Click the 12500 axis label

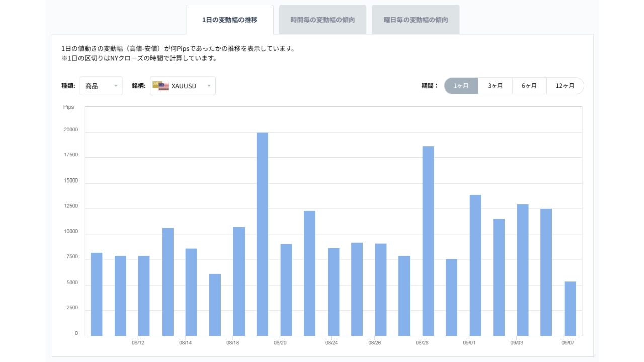(x=71, y=206)
